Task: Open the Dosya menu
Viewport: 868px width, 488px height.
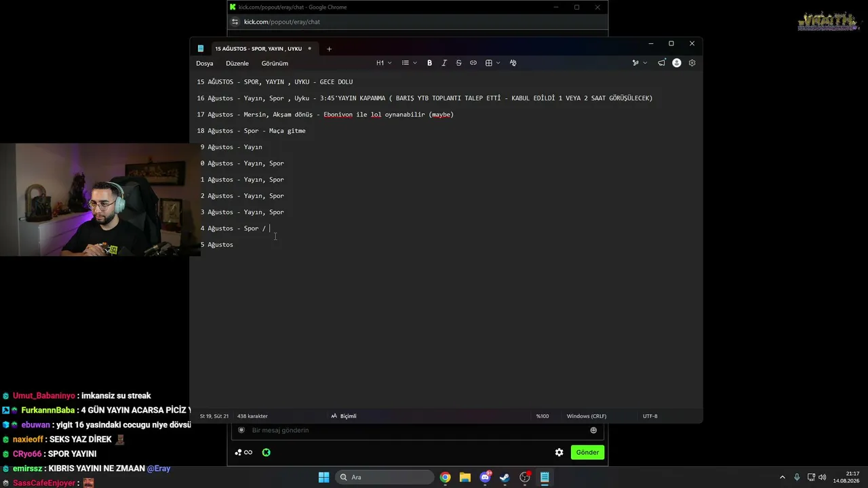Action: [205, 63]
